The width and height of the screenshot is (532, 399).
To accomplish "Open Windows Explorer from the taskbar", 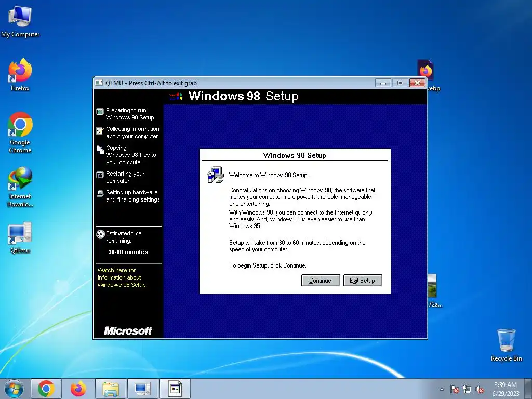I will 111,389.
